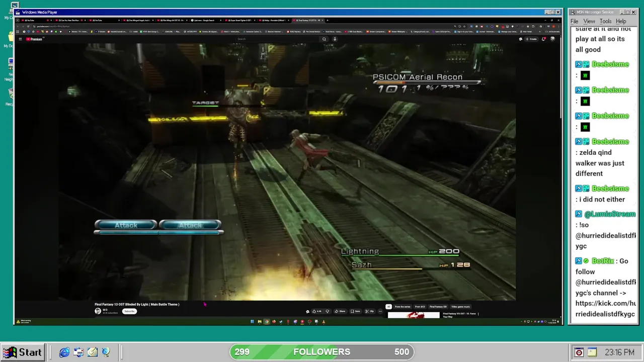Open File menu in MSN Messenger
Image resolution: width=644 pixels, height=362 pixels.
pos(574,21)
